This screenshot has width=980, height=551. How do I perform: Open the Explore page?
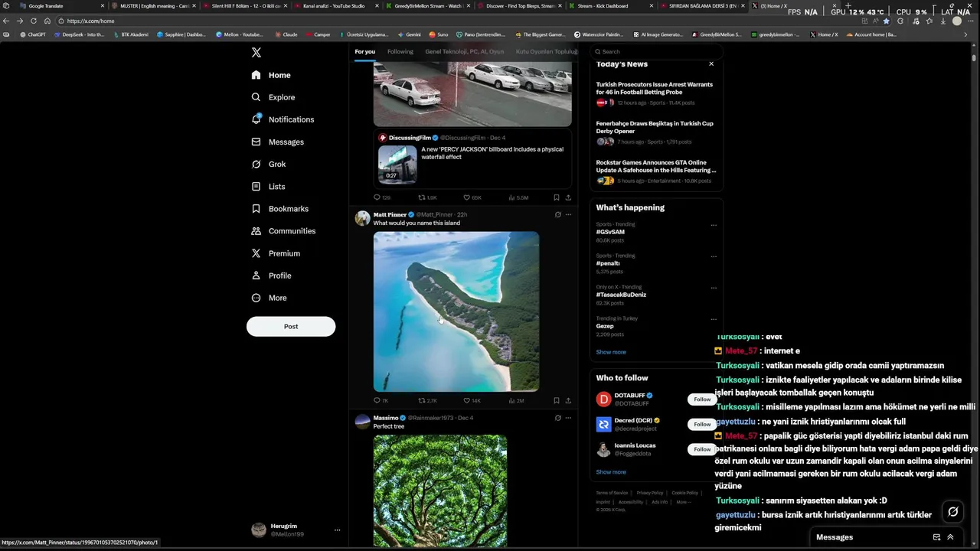point(273,97)
